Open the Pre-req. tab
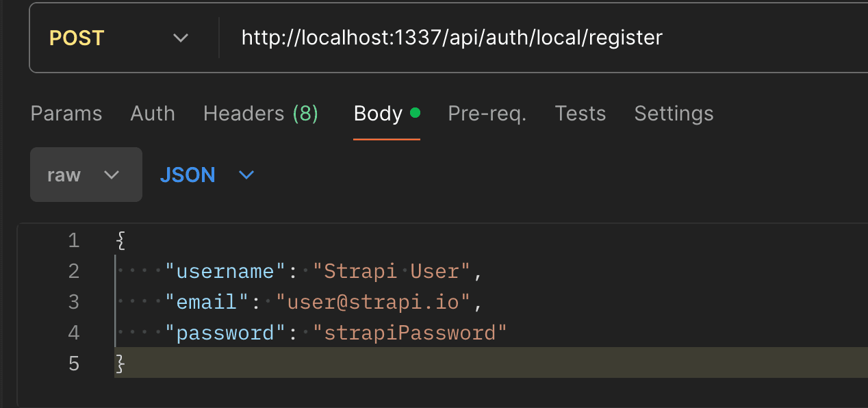 (x=487, y=113)
